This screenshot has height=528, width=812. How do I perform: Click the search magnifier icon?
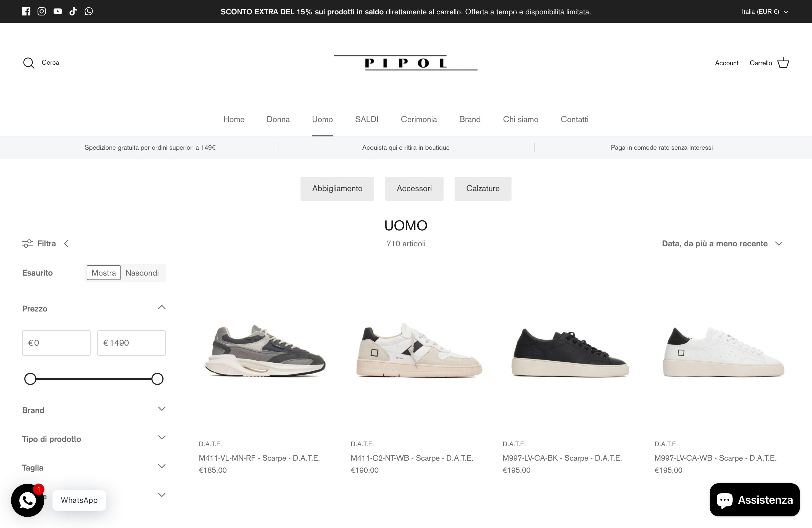[x=29, y=63]
